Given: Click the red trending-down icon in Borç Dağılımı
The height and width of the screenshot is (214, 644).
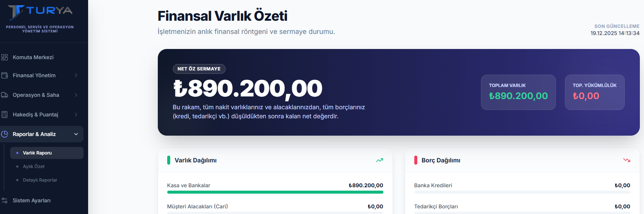Looking at the screenshot, I should [x=626, y=160].
